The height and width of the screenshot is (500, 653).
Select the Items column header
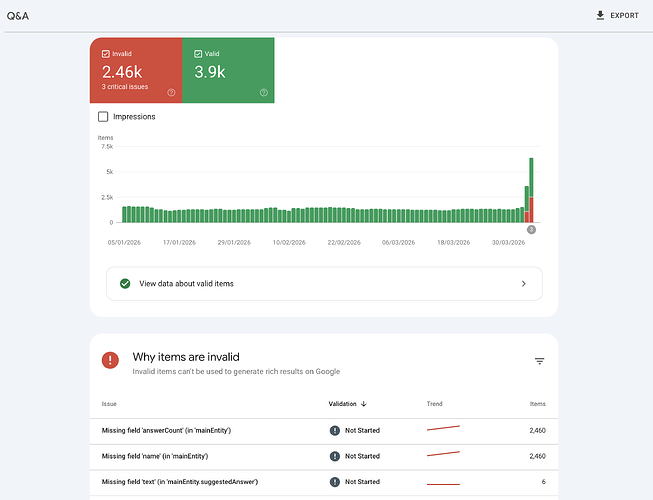coord(537,404)
